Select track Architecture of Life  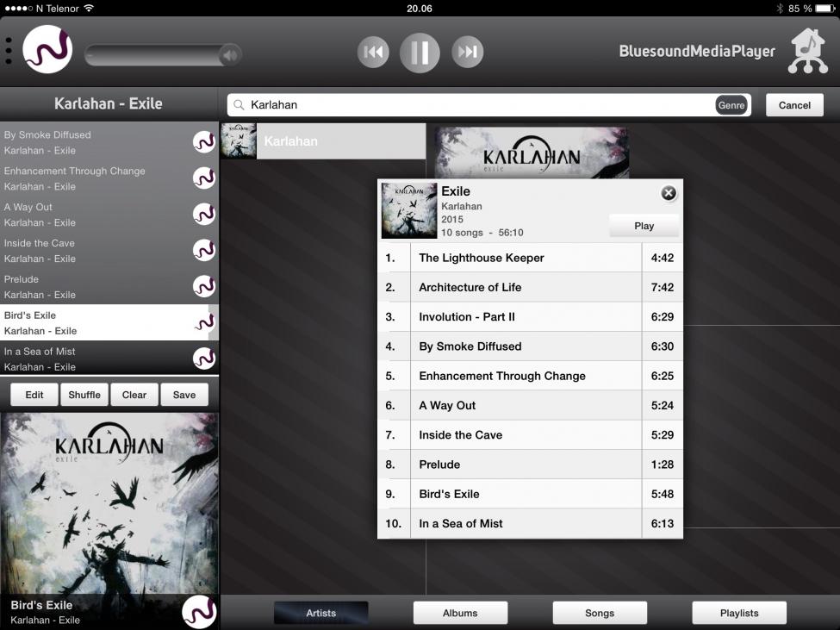coord(531,287)
